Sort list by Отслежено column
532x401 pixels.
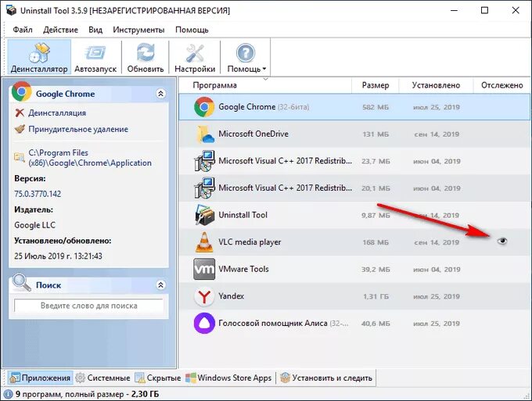[501, 85]
